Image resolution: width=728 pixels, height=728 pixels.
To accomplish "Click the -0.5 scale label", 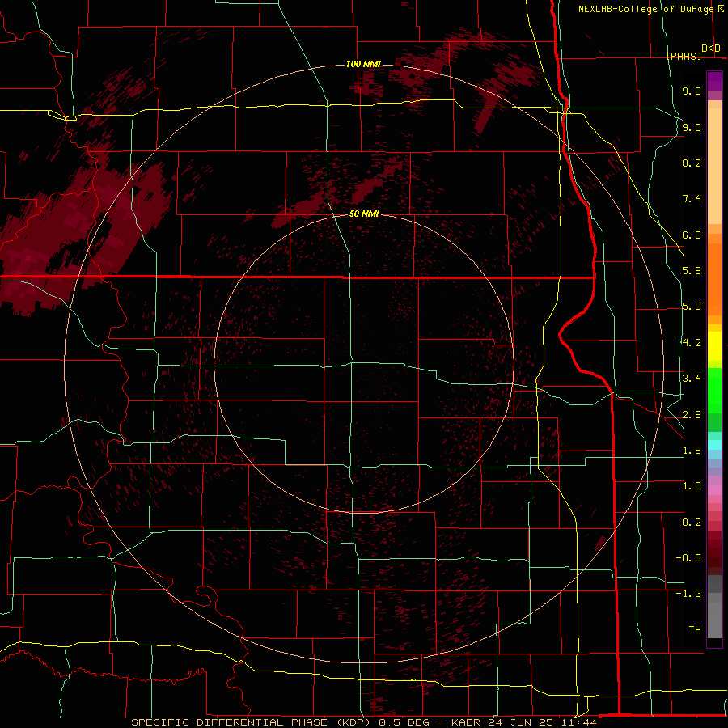I will coord(688,558).
